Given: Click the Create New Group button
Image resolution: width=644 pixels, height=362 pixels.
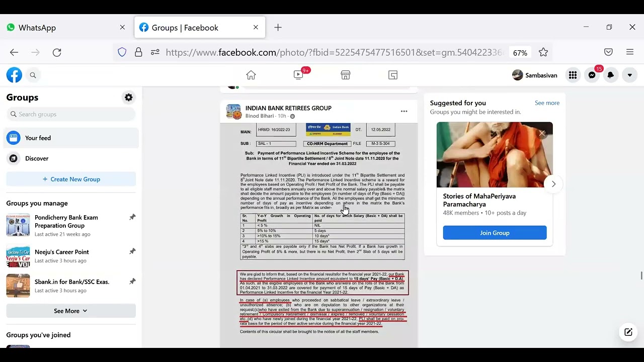Looking at the screenshot, I should coord(71,179).
